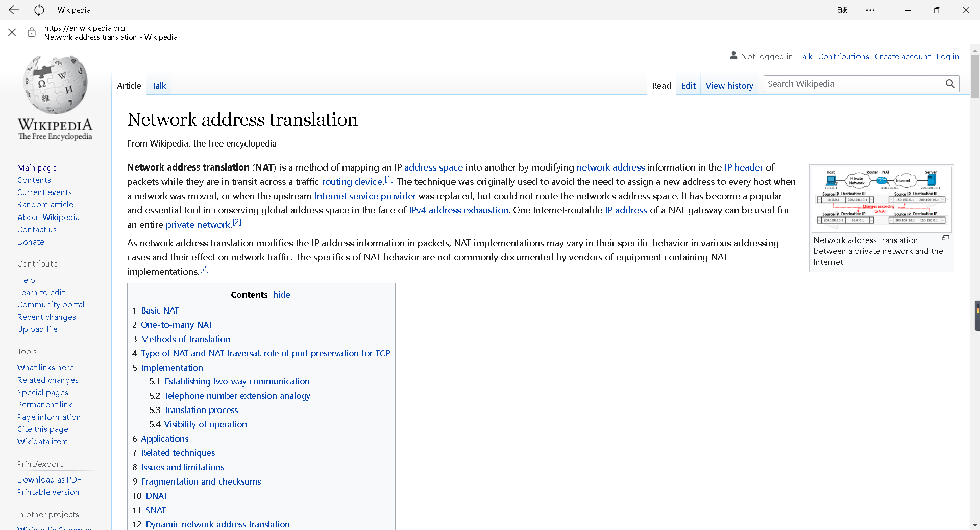Image resolution: width=980 pixels, height=530 pixels.
Task: Open citation reference [1]
Action: point(389,179)
